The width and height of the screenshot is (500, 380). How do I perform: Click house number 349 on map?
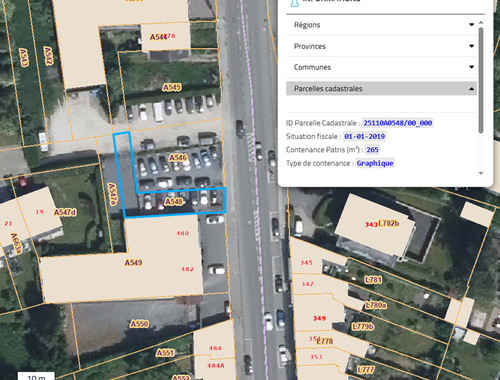(319, 318)
